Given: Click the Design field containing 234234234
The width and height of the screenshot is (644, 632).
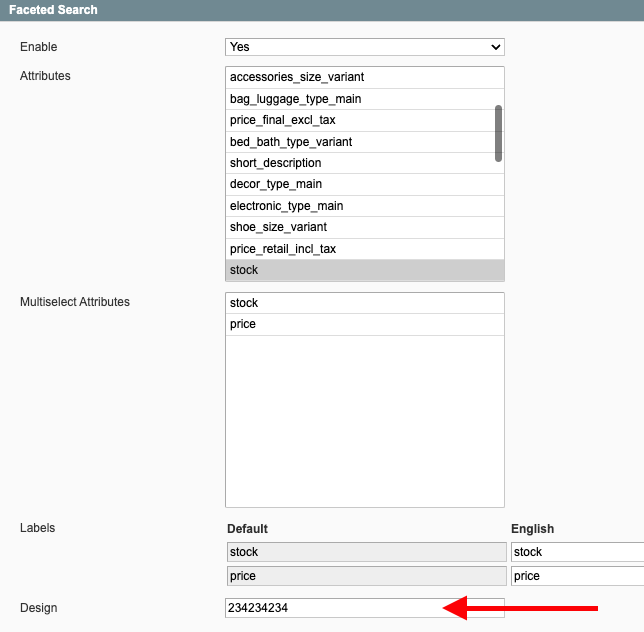Looking at the screenshot, I should (x=365, y=608).
